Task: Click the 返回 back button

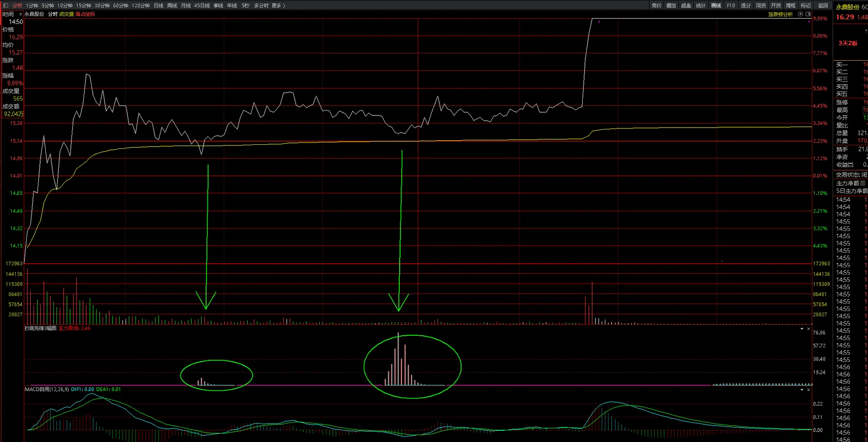Action: click(823, 5)
